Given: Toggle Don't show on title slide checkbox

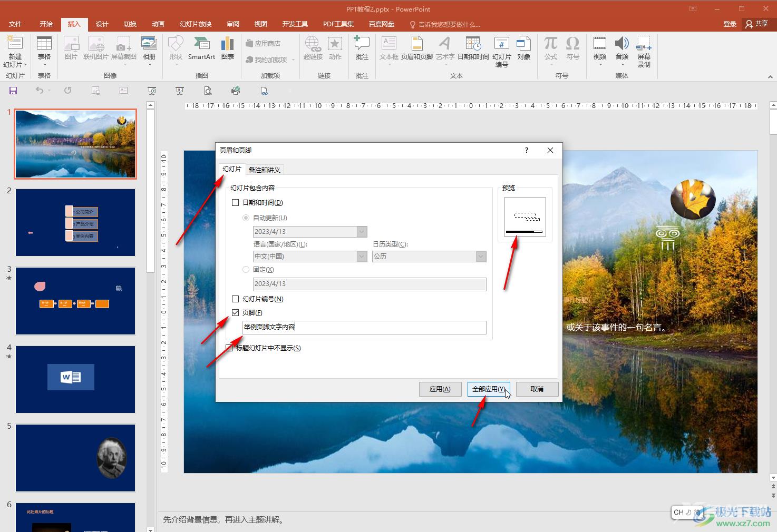Looking at the screenshot, I should pos(229,348).
